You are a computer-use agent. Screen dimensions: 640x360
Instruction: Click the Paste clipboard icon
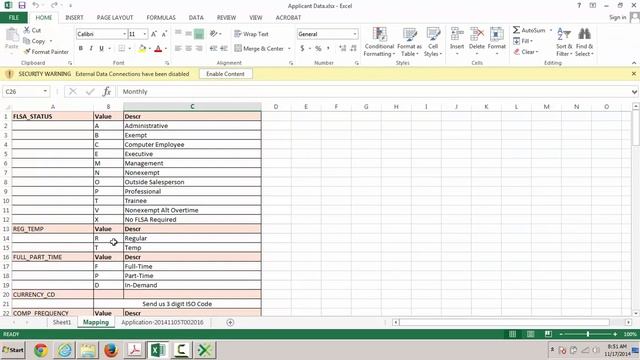tap(12, 35)
